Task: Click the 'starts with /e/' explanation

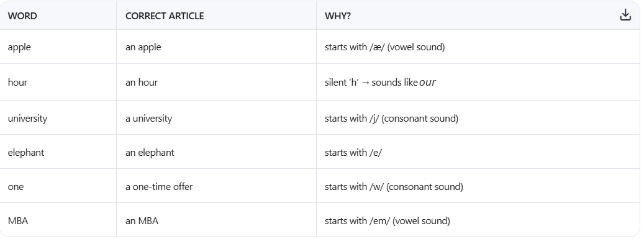Action: click(x=353, y=153)
